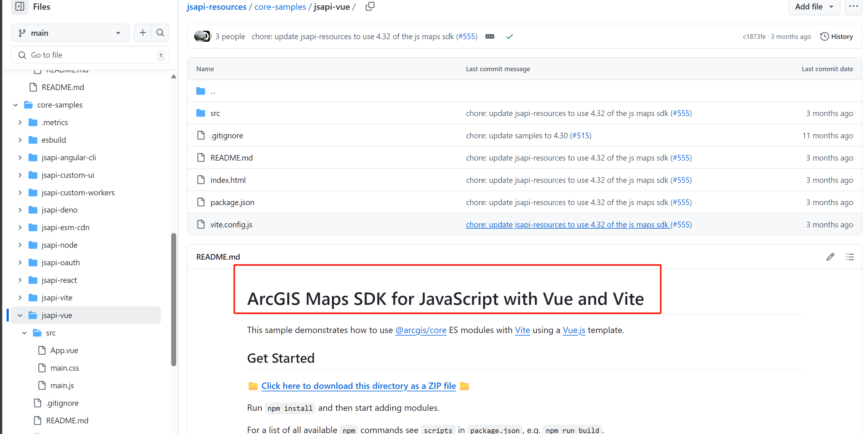This screenshot has height=434, width=868.
Task: Open vite.config.js in the file list
Action: (231, 225)
